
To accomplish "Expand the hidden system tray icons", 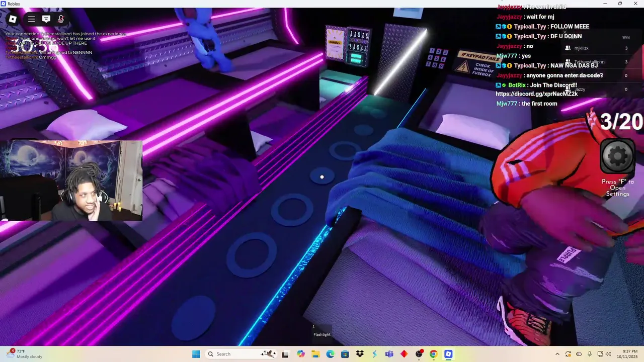I will 557,354.
